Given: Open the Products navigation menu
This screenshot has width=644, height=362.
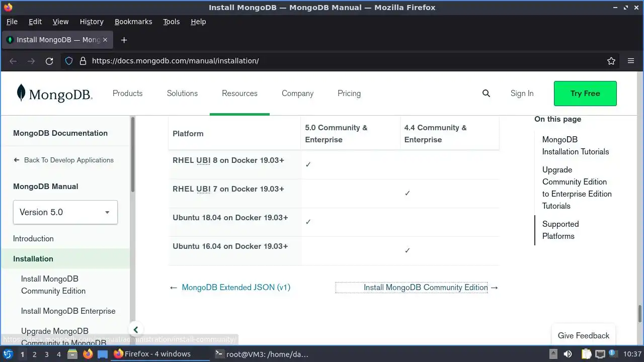Looking at the screenshot, I should 127,94.
